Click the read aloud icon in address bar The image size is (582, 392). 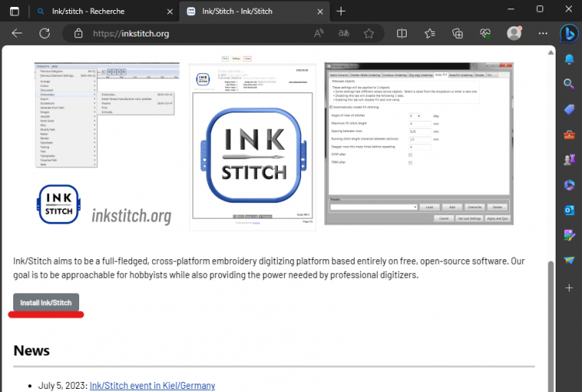coord(319,33)
